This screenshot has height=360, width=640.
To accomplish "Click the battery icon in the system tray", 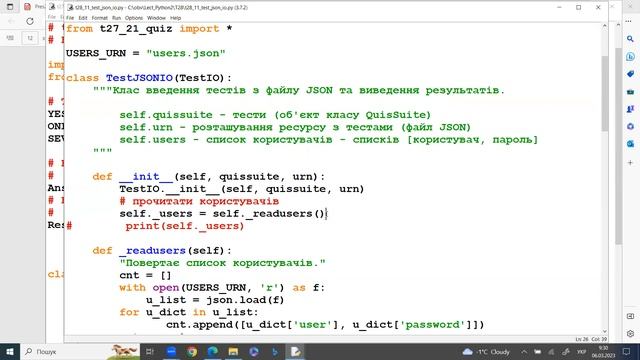I will [538, 351].
